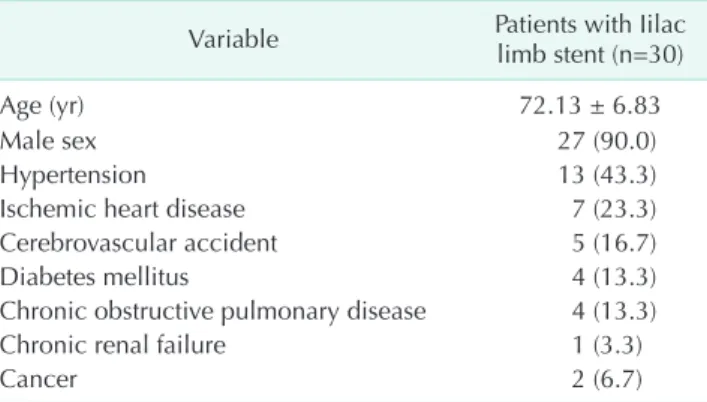Click the 2 (6.7) cancer value

coord(607,379)
